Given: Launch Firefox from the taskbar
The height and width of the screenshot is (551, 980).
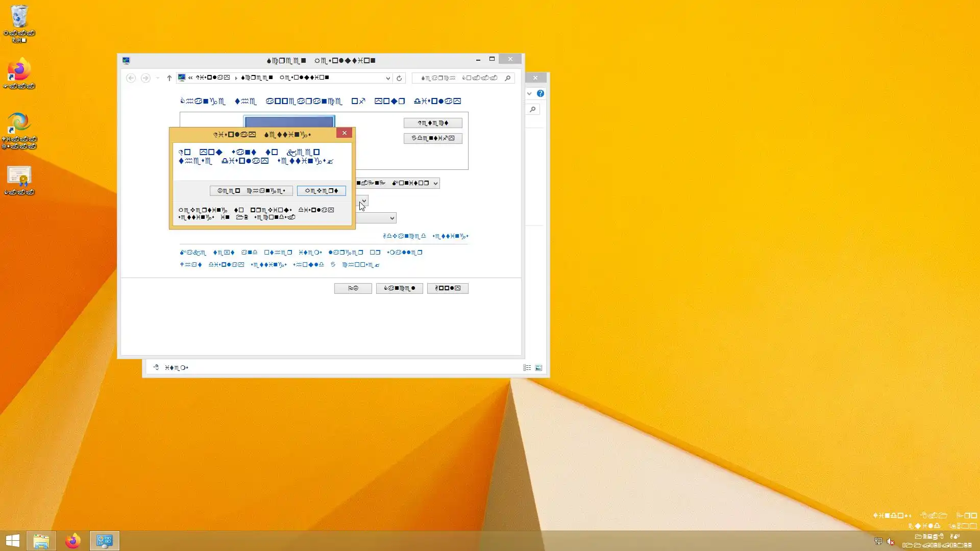Looking at the screenshot, I should click(x=72, y=541).
